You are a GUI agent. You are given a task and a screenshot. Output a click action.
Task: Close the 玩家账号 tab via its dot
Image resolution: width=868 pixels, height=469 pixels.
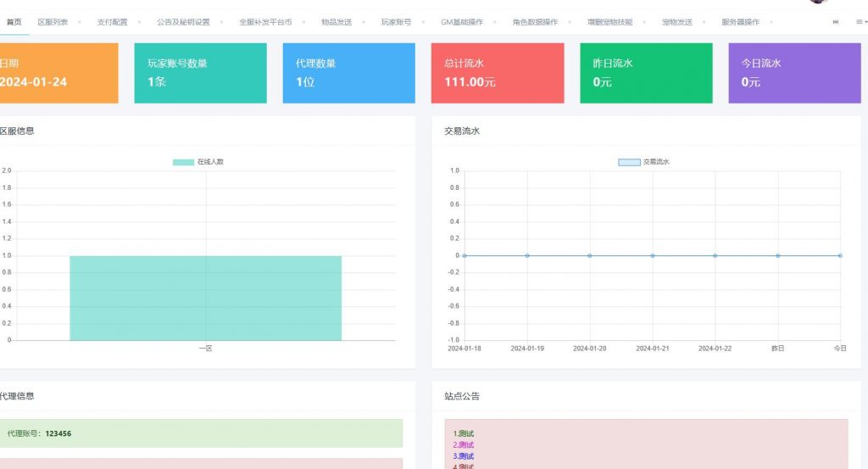[424, 22]
